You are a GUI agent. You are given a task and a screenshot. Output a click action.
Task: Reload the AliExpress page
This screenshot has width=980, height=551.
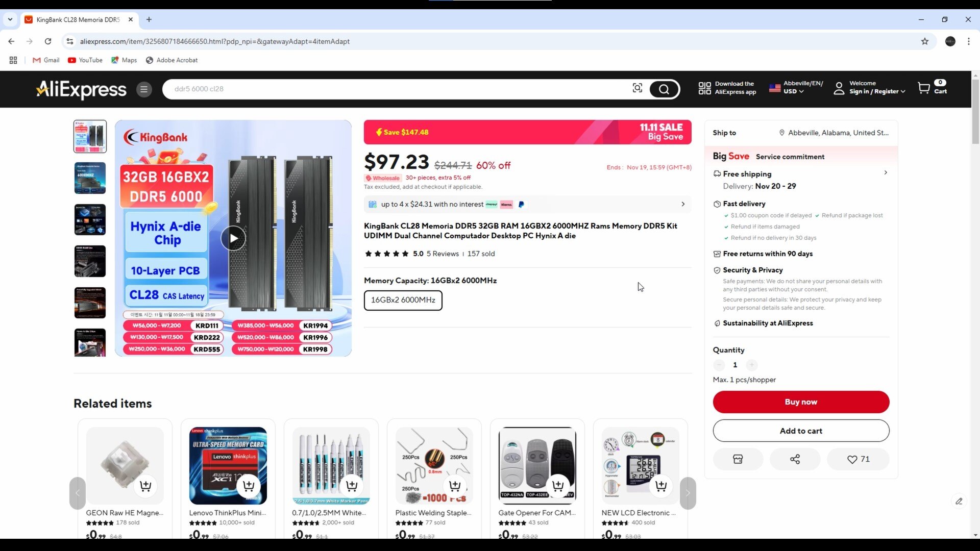click(x=48, y=41)
